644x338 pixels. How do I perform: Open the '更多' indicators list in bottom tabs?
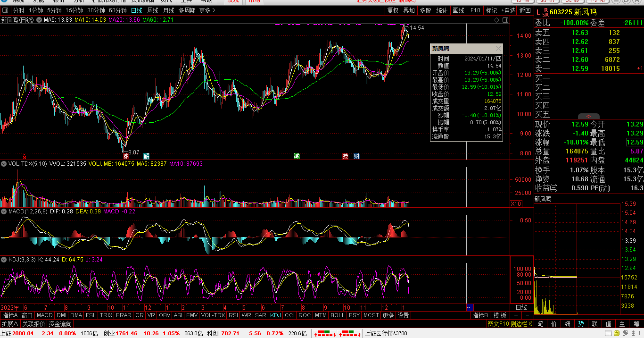pos(388,315)
